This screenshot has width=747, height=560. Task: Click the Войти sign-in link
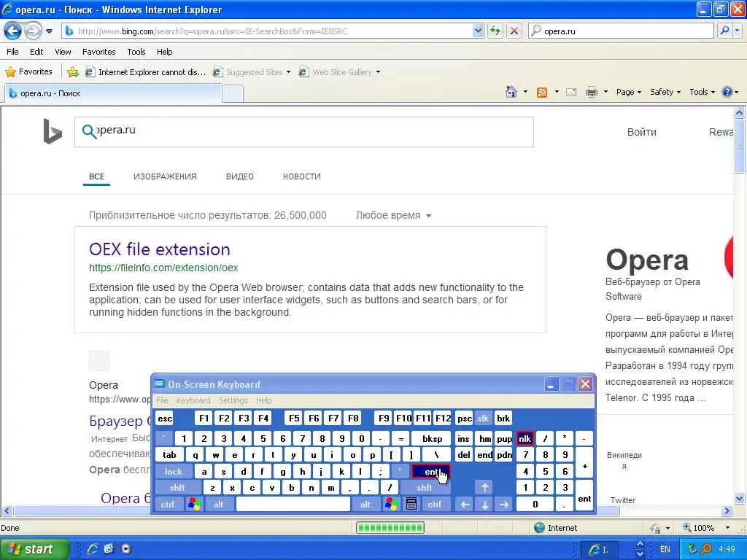point(642,132)
